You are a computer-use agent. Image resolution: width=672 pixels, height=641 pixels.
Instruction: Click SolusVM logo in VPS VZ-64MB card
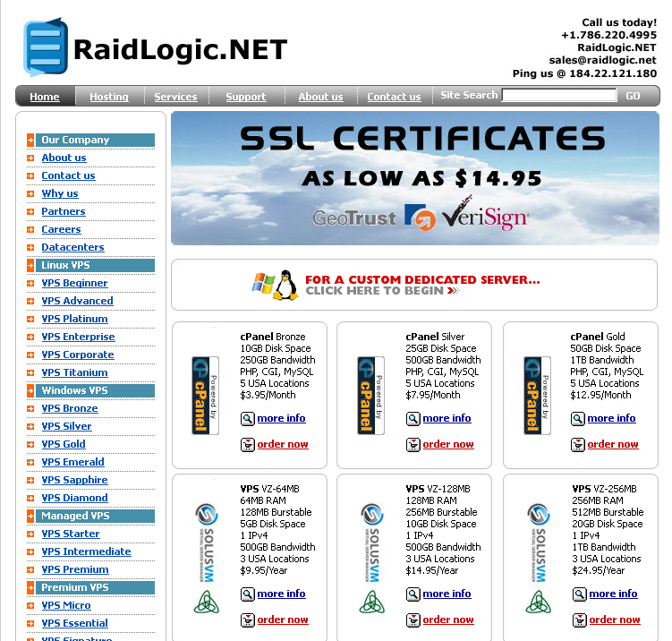[x=207, y=543]
